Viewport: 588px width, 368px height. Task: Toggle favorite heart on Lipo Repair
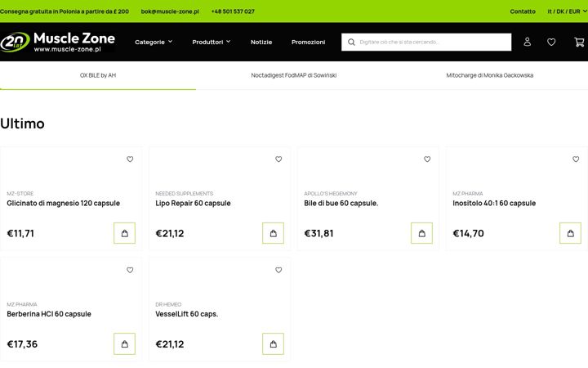tap(278, 159)
